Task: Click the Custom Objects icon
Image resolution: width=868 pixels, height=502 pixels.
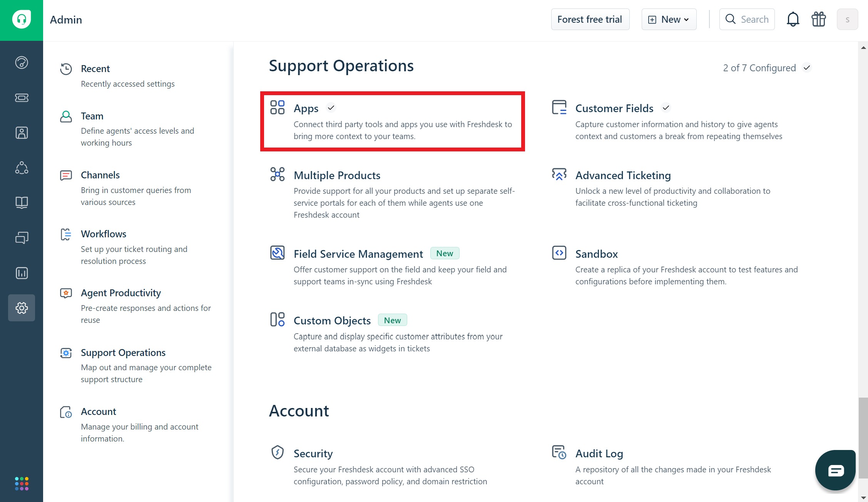Action: click(277, 319)
